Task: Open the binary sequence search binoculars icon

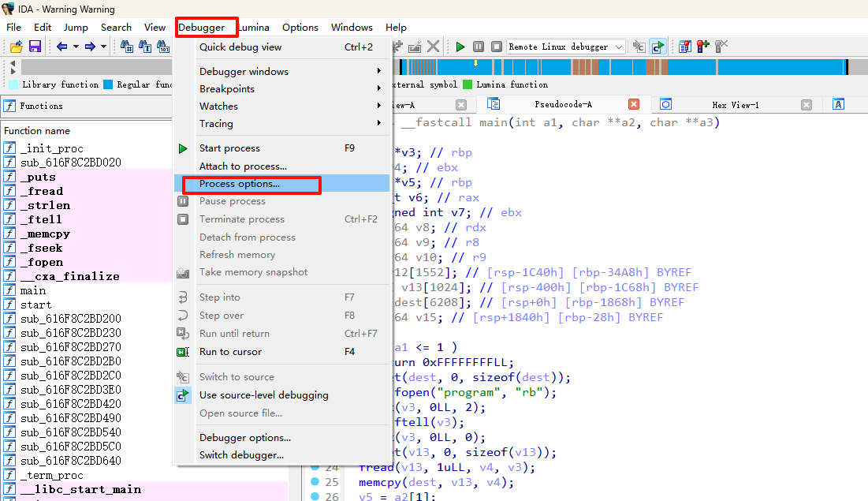Action: 163,47
